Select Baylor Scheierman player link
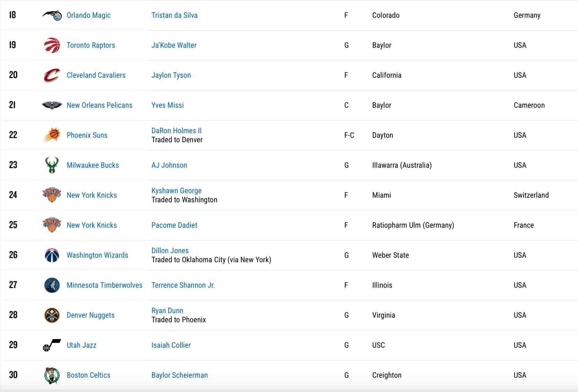578x392 pixels. tap(179, 375)
